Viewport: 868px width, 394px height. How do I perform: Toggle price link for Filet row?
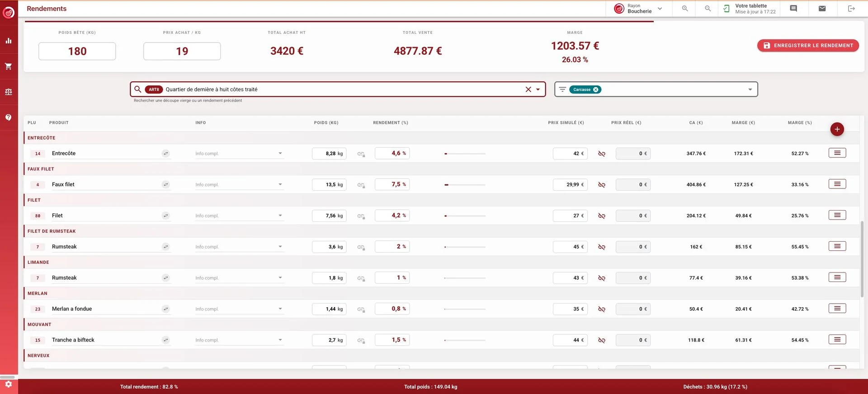(x=602, y=216)
